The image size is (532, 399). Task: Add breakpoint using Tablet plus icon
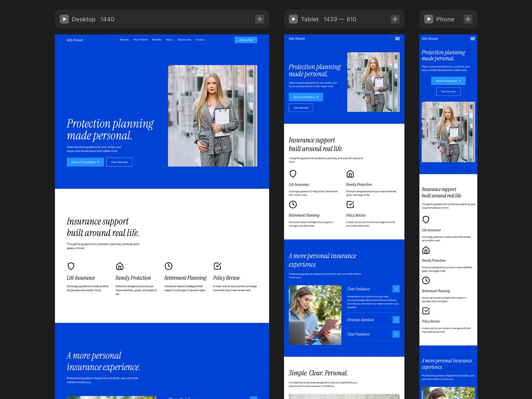tap(395, 19)
